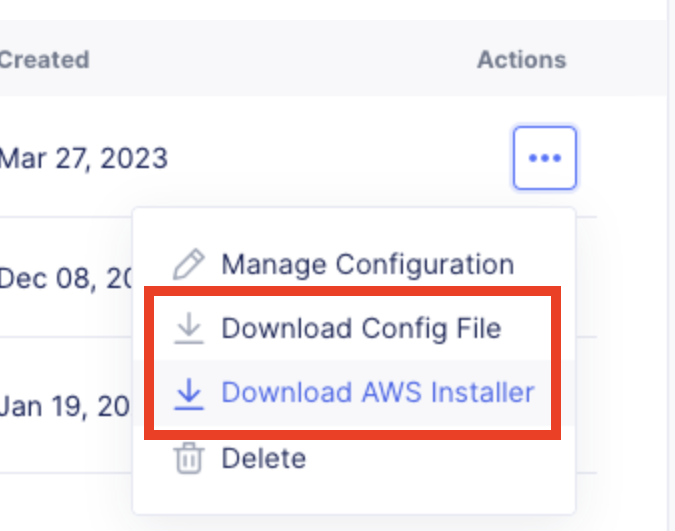Click header bar between Created and Actions
Viewport: 675px width, 531px height.
[280, 59]
